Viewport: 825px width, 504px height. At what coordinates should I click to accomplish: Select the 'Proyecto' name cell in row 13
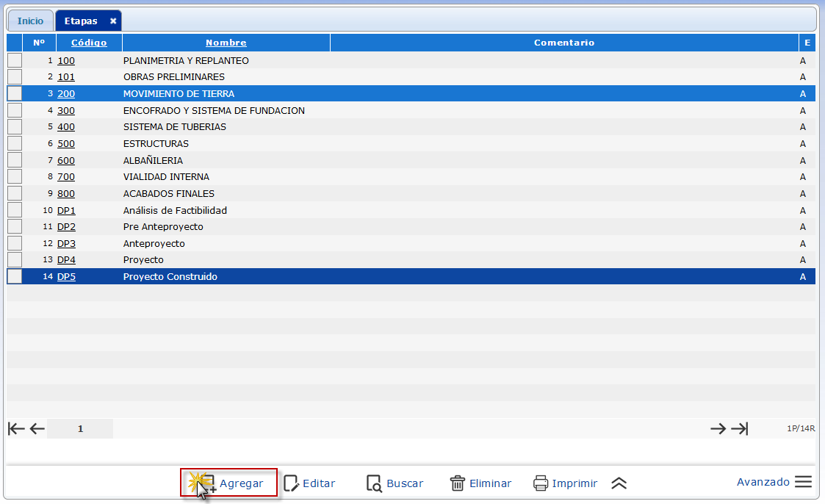(143, 260)
